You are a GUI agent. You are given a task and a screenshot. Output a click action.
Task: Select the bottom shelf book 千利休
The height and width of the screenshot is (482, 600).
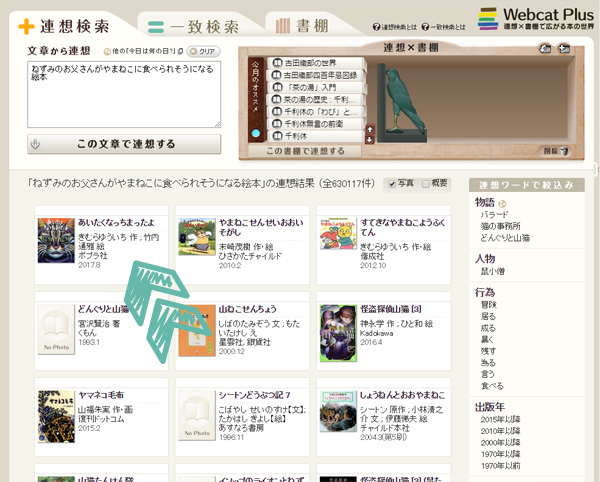315,136
